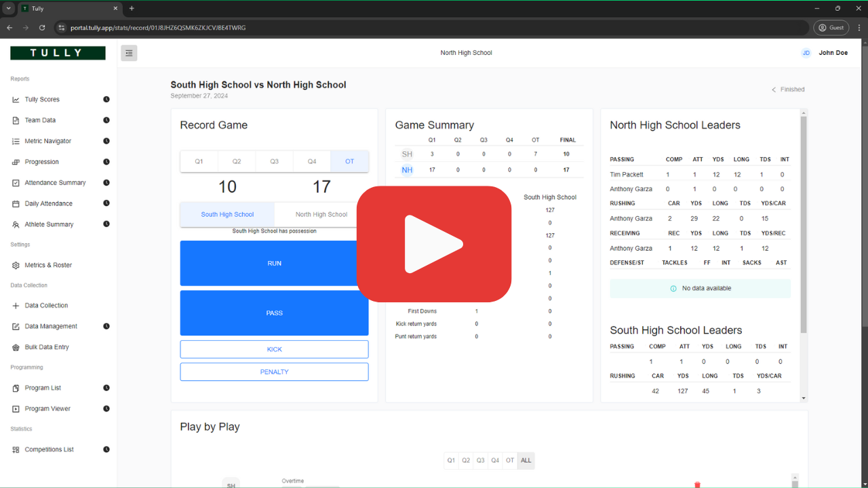This screenshot has width=868, height=488.
Task: Open browser three-dot menu
Action: coord(859,28)
